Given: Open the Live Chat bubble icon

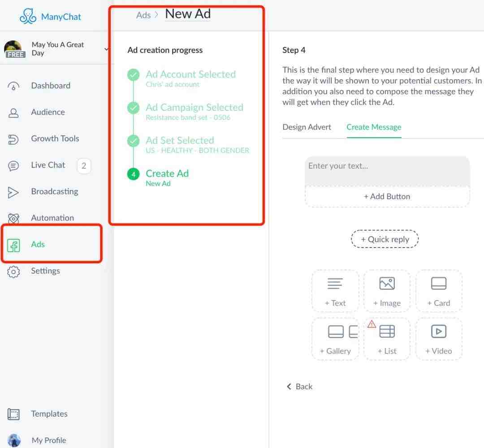Looking at the screenshot, I should [x=13, y=166].
